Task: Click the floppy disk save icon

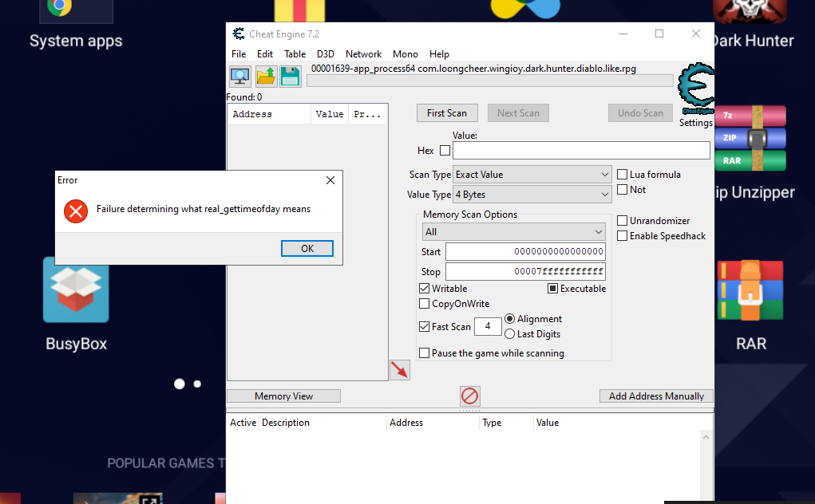Action: click(x=291, y=77)
